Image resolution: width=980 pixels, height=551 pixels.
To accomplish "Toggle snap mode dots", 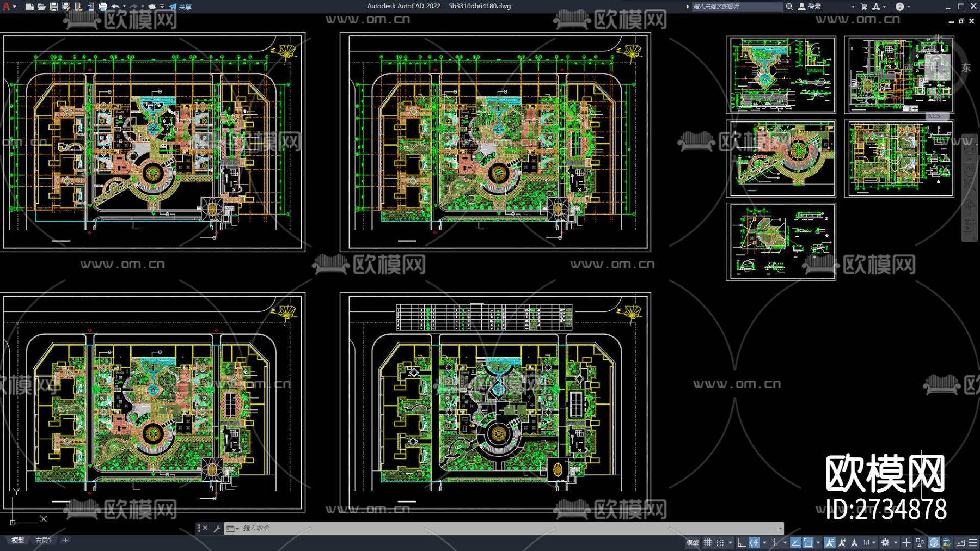I will [720, 542].
